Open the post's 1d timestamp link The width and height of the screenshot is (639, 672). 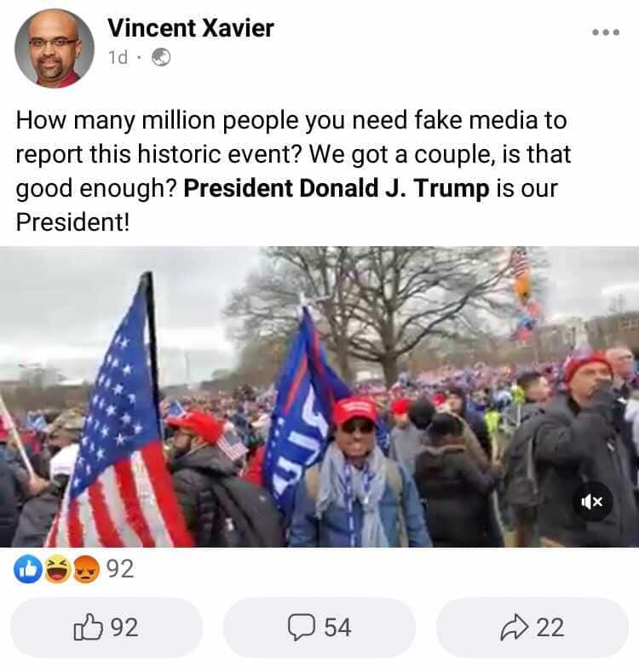click(x=118, y=57)
